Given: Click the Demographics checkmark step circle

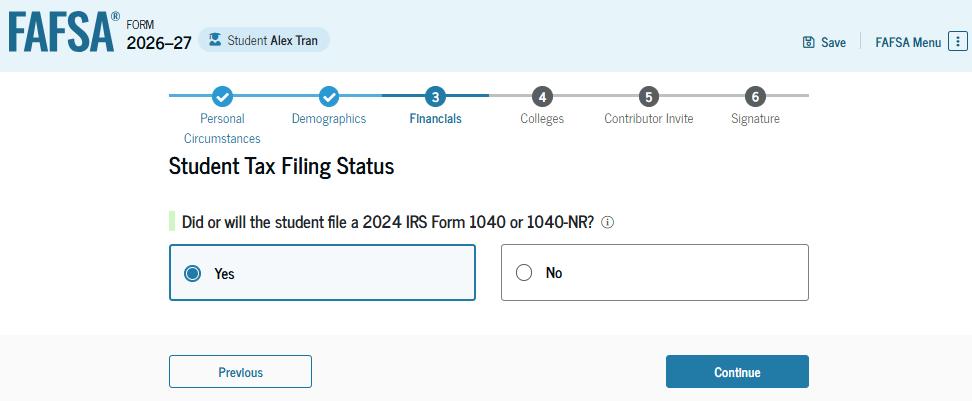Looking at the screenshot, I should point(329,96).
